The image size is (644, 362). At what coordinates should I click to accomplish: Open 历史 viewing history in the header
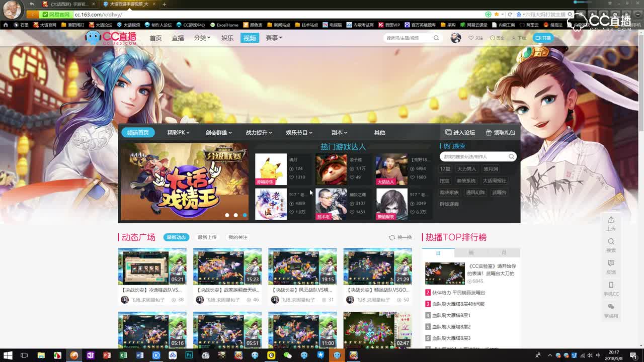tap(497, 38)
